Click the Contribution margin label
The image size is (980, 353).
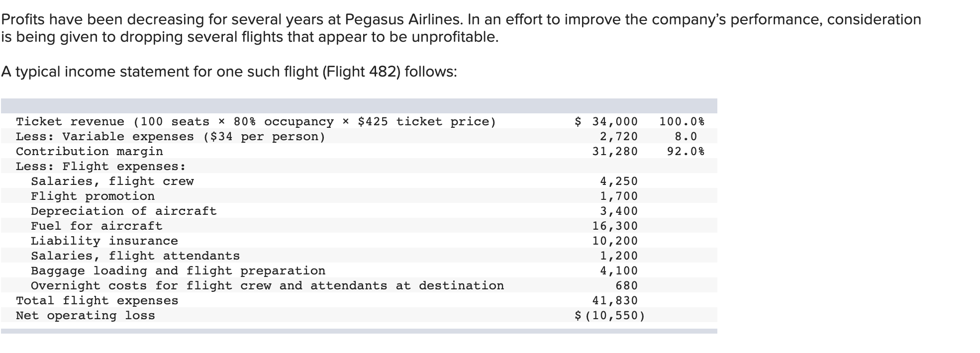click(x=90, y=152)
